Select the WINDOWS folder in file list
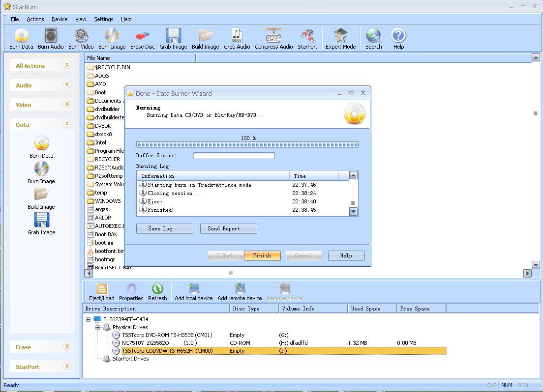 click(x=104, y=201)
